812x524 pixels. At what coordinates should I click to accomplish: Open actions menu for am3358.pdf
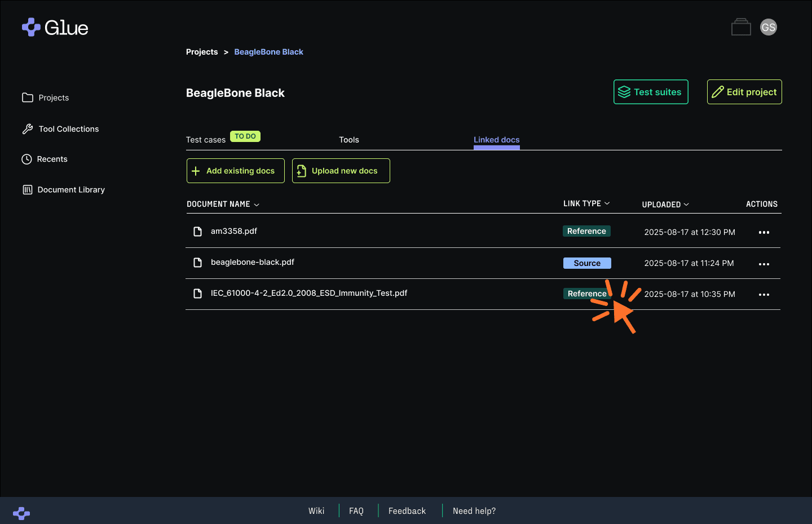click(764, 232)
